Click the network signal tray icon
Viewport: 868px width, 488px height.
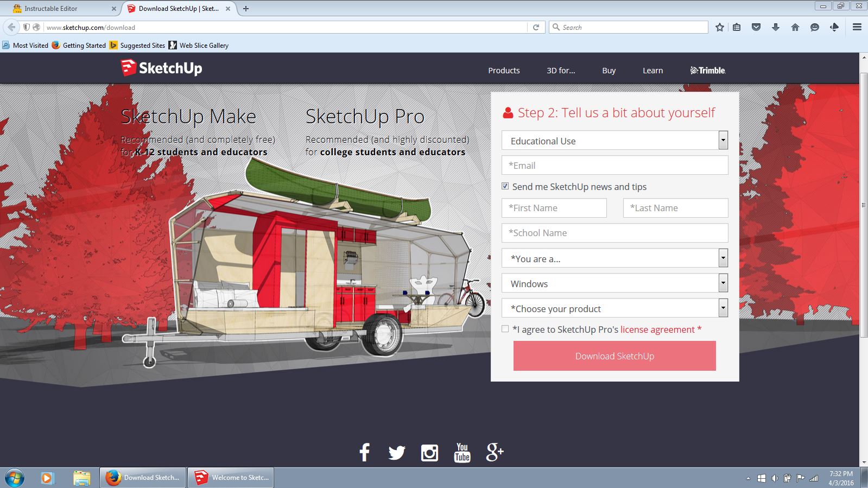coord(814,478)
